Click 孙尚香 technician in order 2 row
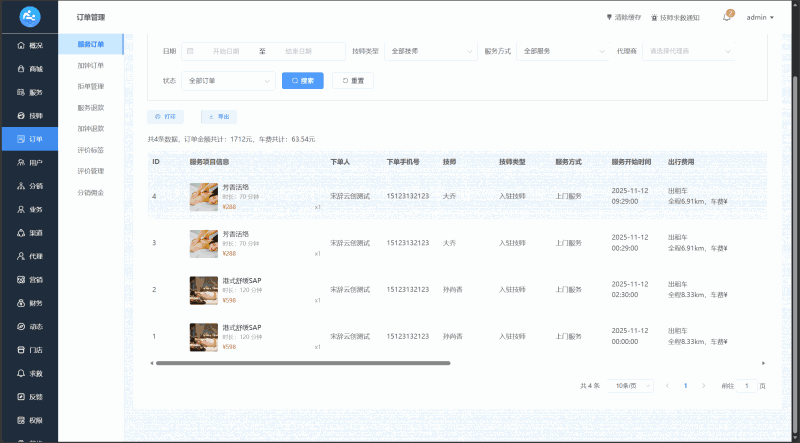Image resolution: width=800 pixels, height=443 pixels. [x=453, y=289]
